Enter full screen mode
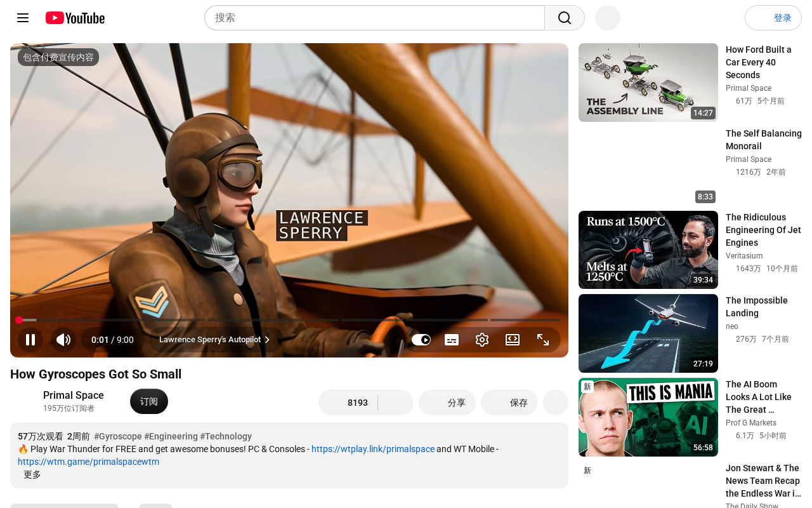This screenshot has width=812, height=508. click(x=543, y=340)
